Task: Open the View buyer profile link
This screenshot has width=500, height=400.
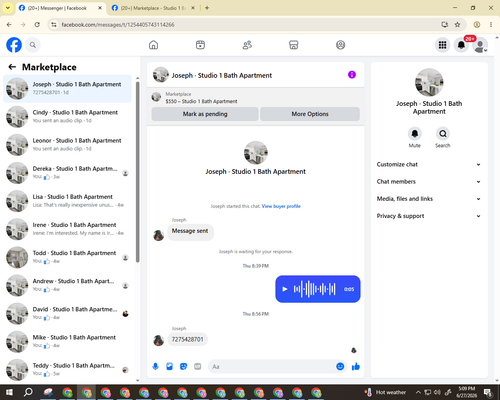Action: (x=281, y=206)
